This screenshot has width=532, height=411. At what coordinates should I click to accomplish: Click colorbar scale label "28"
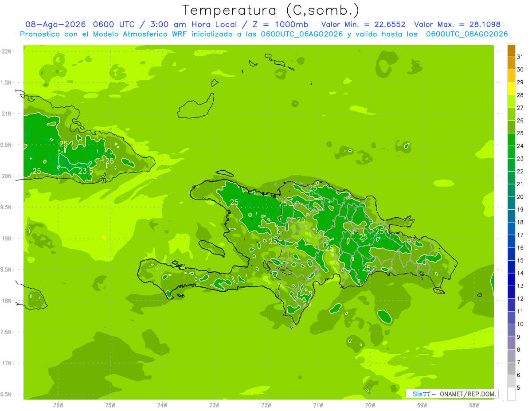tap(520, 95)
